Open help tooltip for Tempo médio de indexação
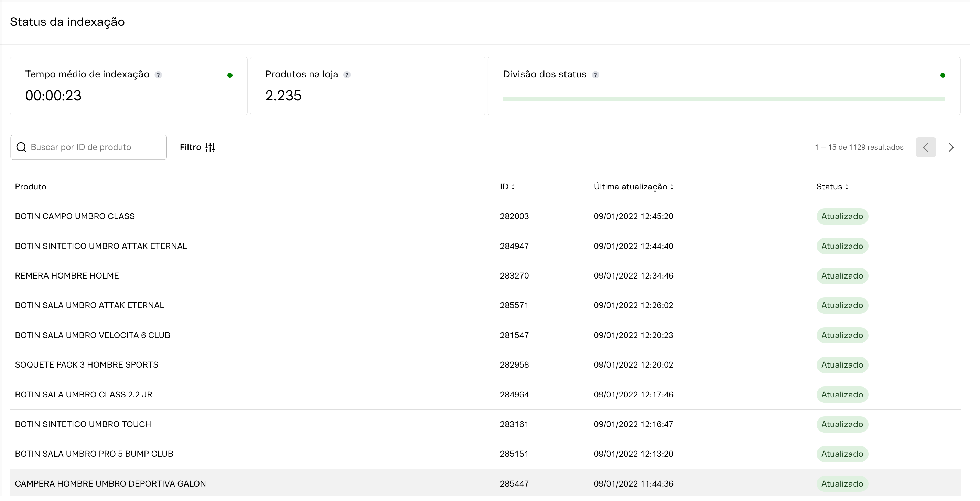980x501 pixels. point(158,75)
